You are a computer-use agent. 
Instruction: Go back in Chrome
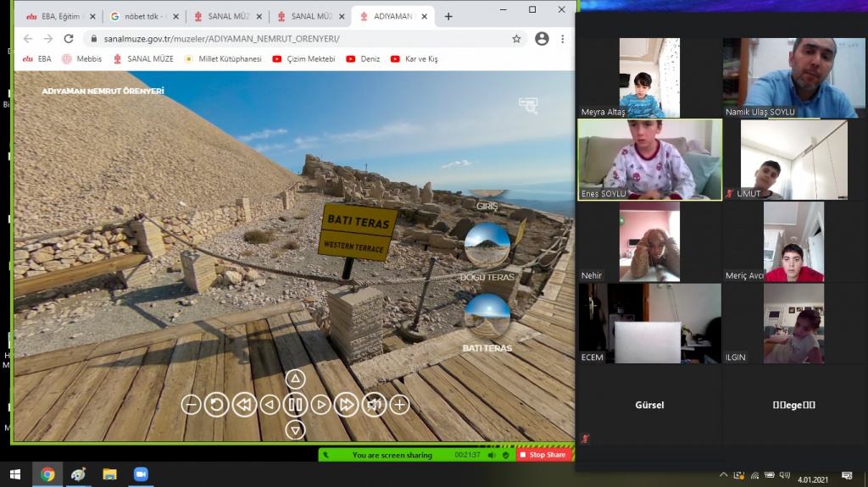(28, 39)
